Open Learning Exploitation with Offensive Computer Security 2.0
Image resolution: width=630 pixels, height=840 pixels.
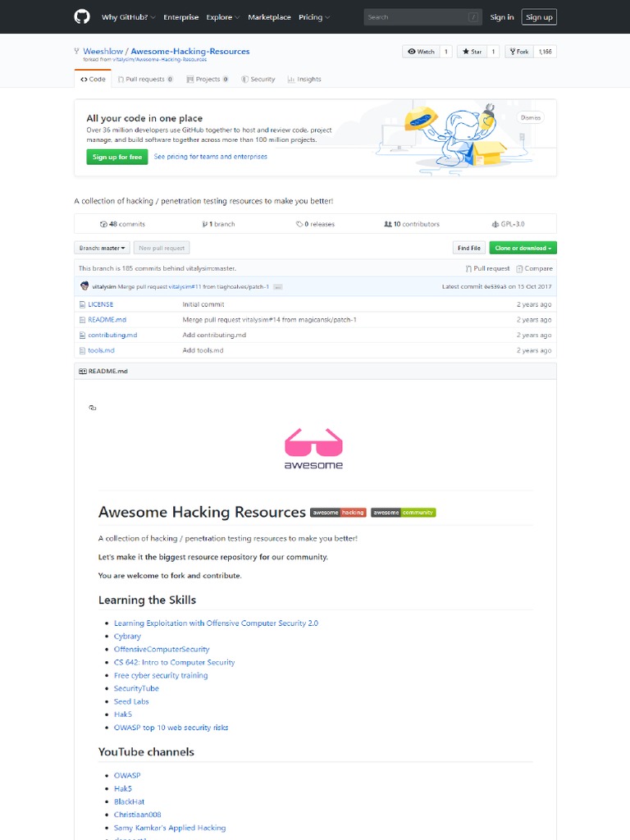tap(216, 623)
